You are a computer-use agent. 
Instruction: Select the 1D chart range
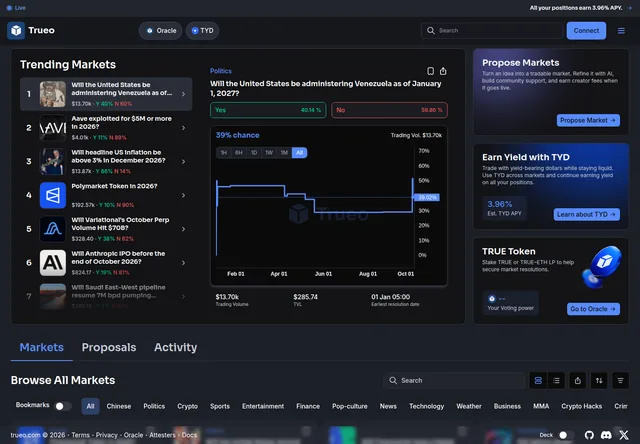(x=254, y=153)
